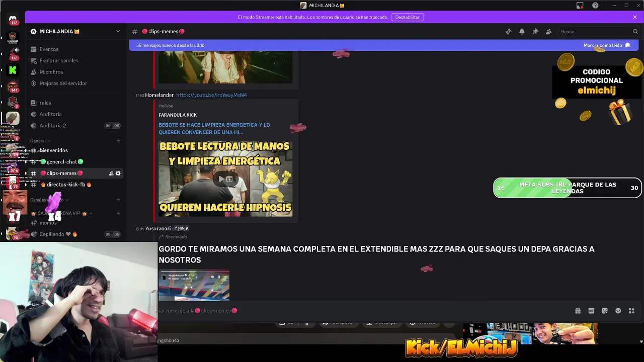Open the video thumbnail under forwarded message
Screen dimensions: 644x362
[x=194, y=286]
